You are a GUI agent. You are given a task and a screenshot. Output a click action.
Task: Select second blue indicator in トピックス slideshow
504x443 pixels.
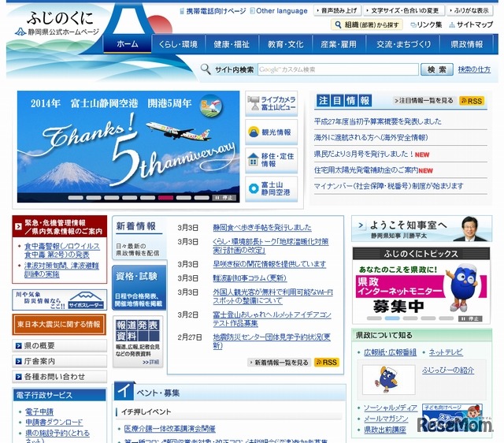point(392,318)
